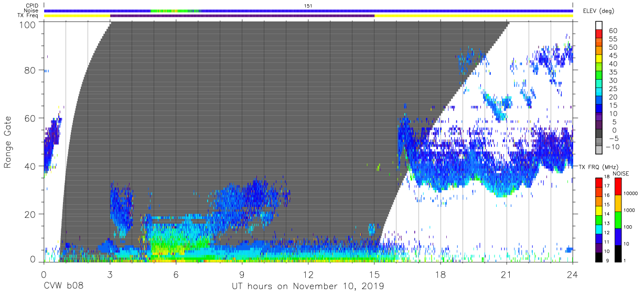Click the TX FRQ (MHz) legend title
The image size is (644, 297).
point(598,167)
